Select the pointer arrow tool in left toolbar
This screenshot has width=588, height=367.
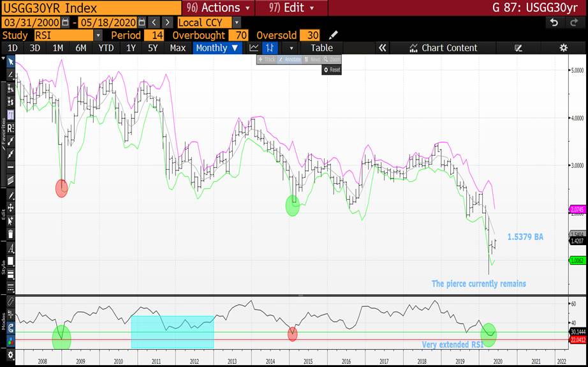coord(10,62)
